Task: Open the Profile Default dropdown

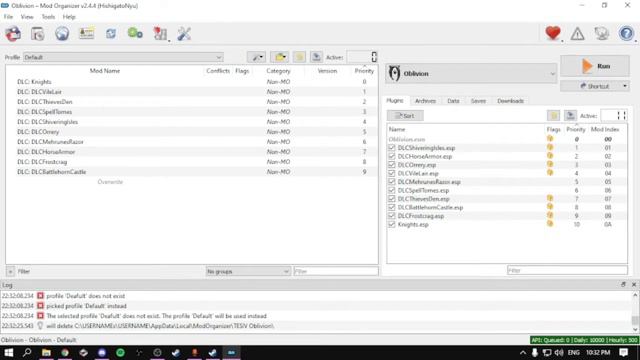Action: click(x=123, y=57)
